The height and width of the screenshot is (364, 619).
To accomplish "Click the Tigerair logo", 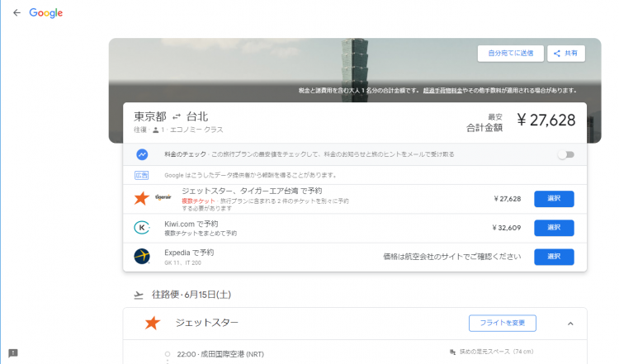I will tap(163, 197).
